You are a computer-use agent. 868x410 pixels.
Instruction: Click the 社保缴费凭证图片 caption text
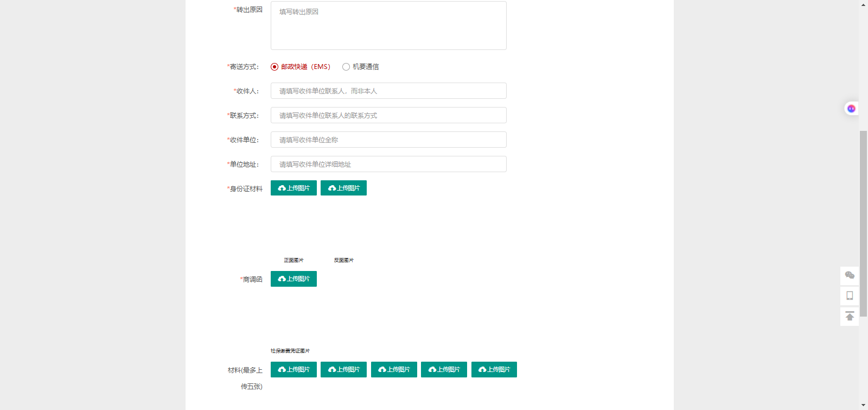(x=290, y=351)
